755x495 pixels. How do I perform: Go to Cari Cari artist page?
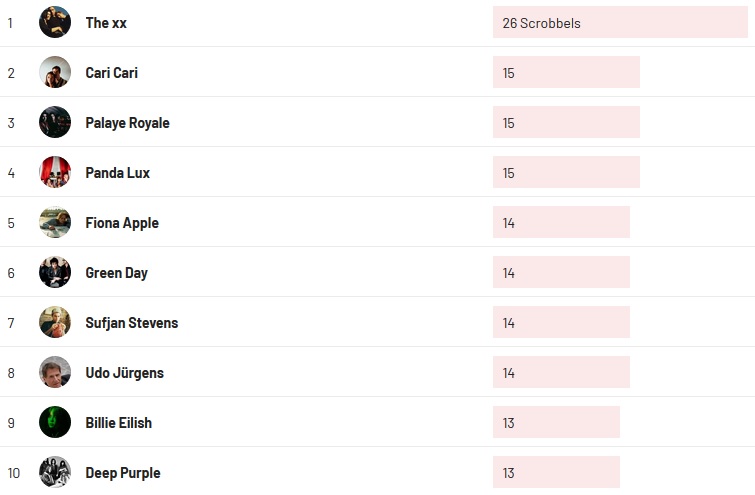[112, 73]
